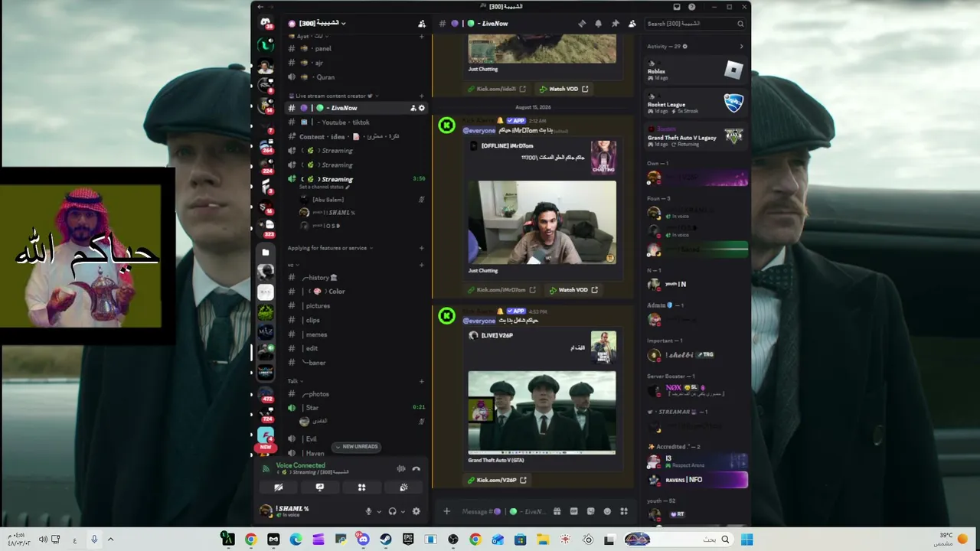This screenshot has width=980, height=551.
Task: Open the ajr text channel
Action: (x=355, y=63)
